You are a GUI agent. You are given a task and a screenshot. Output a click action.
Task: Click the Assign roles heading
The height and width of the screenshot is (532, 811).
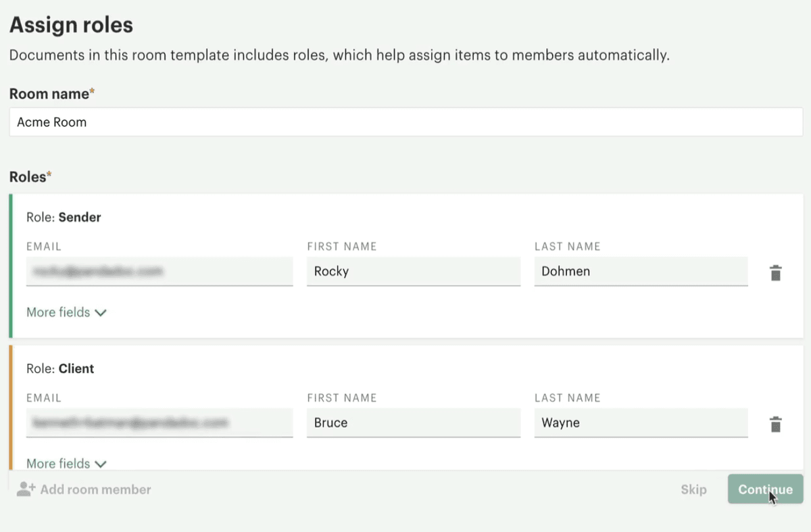pos(71,26)
